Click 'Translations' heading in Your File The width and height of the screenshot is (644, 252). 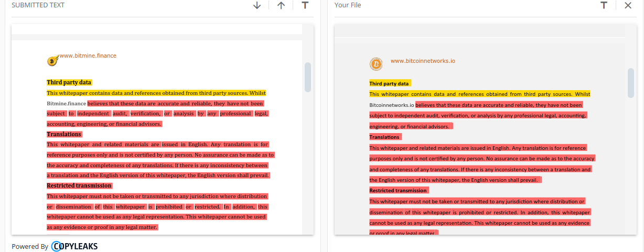tap(385, 137)
